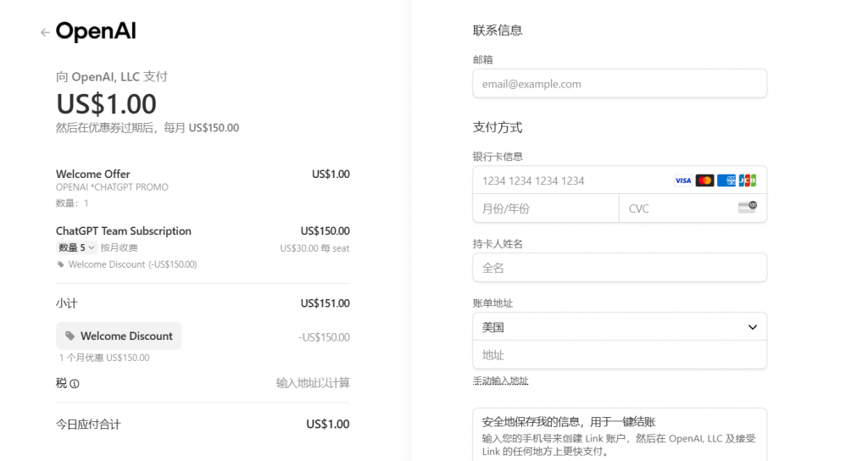
Task: Focus the email@example.com input field
Action: 620,84
